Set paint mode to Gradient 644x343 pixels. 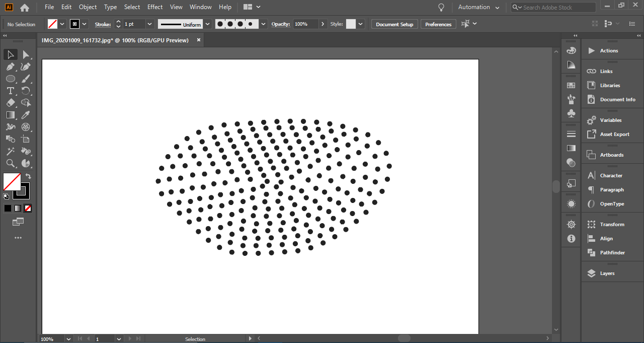(x=18, y=208)
